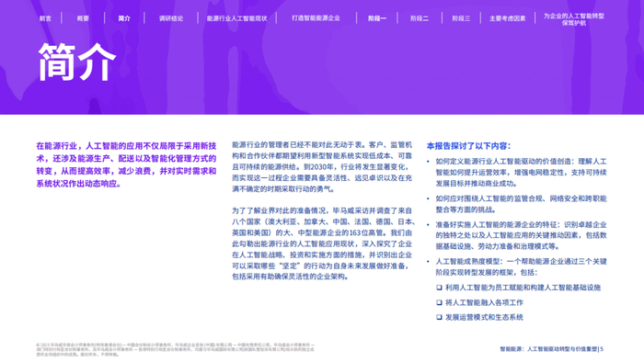The image size is (644, 362).
Task: Click the large 简介 page title
Action: point(77,62)
